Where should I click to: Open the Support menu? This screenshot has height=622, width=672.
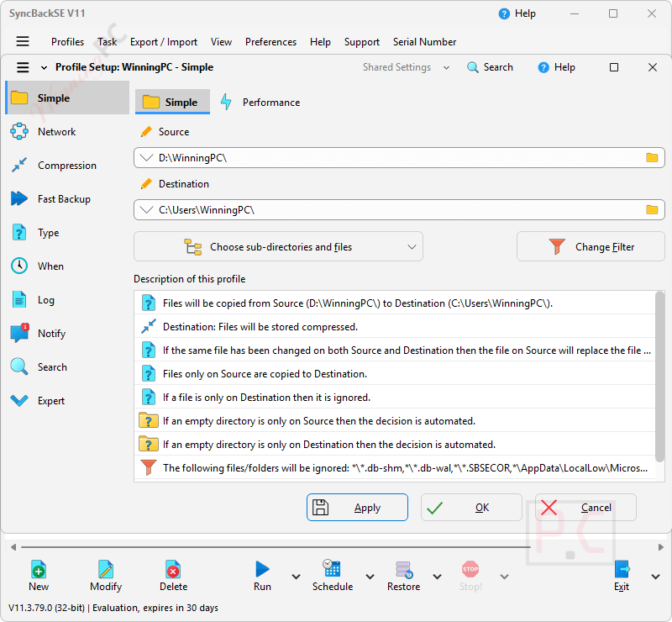tap(362, 42)
